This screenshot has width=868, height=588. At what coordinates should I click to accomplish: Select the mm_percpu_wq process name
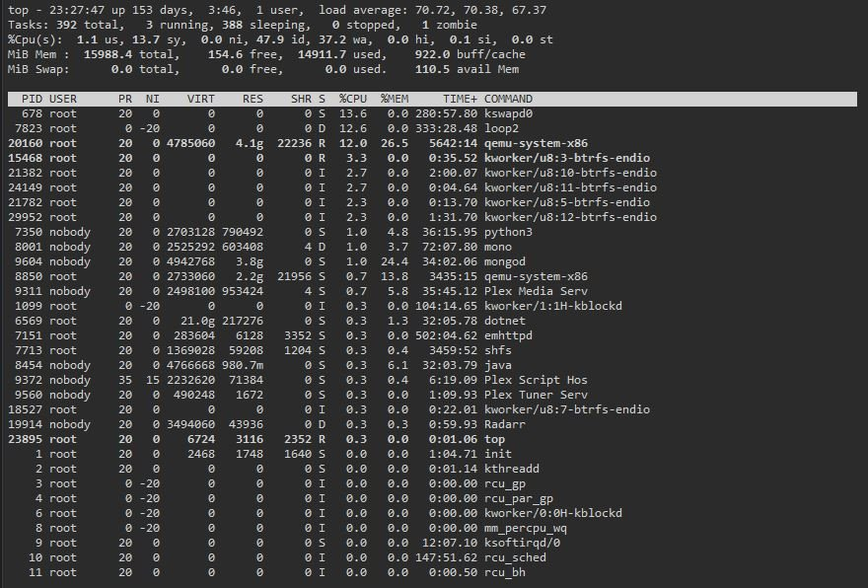coord(525,528)
